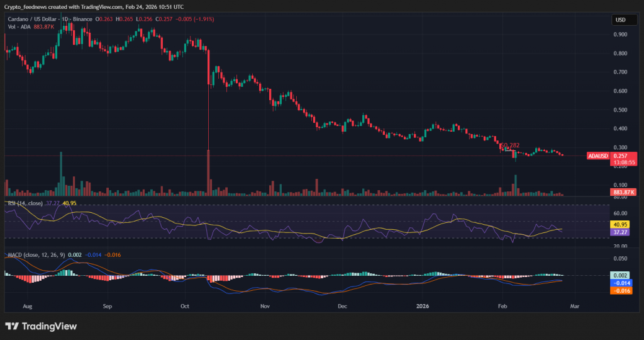Click the 0.400 price axis label

(x=620, y=128)
